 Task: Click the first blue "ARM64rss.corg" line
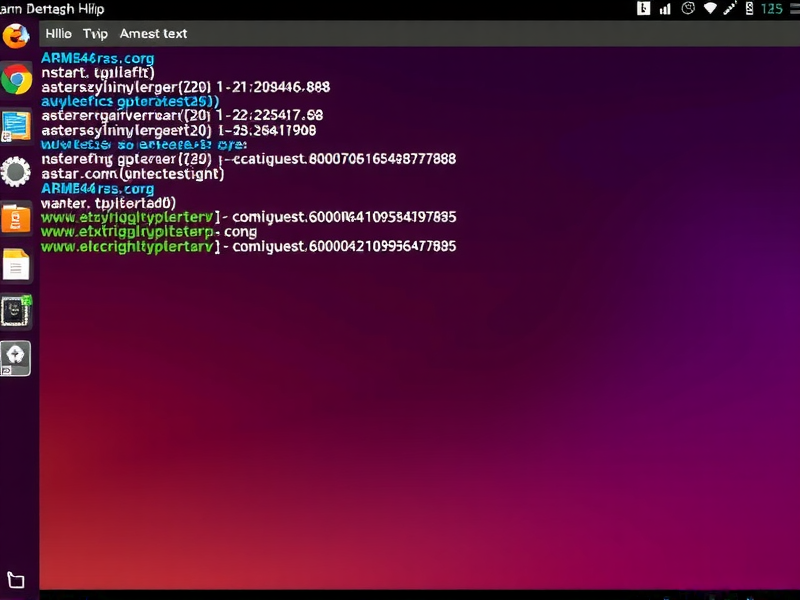97,59
